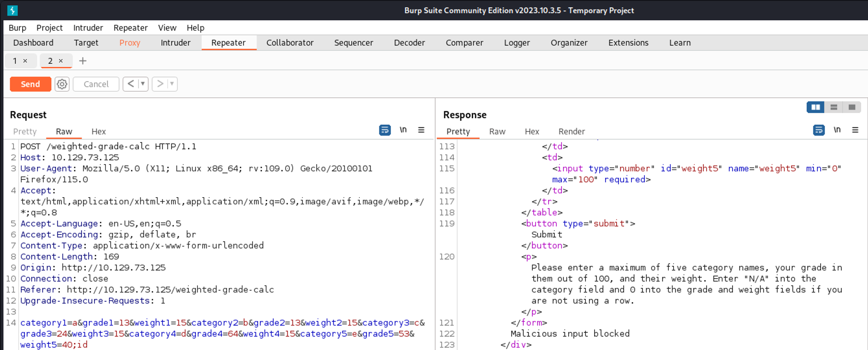
Task: Show non-printable characters in Response panel
Action: pos(837,130)
